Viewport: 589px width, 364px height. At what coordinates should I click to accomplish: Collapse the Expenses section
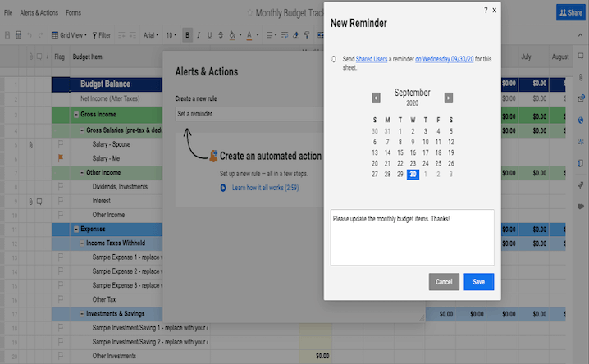click(x=76, y=229)
